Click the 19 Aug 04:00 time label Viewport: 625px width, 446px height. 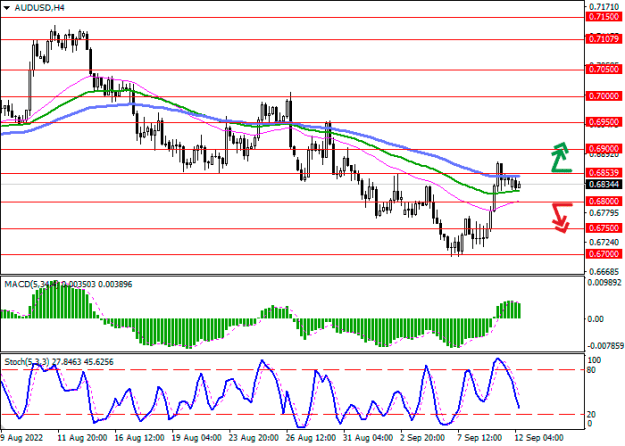pos(197,438)
